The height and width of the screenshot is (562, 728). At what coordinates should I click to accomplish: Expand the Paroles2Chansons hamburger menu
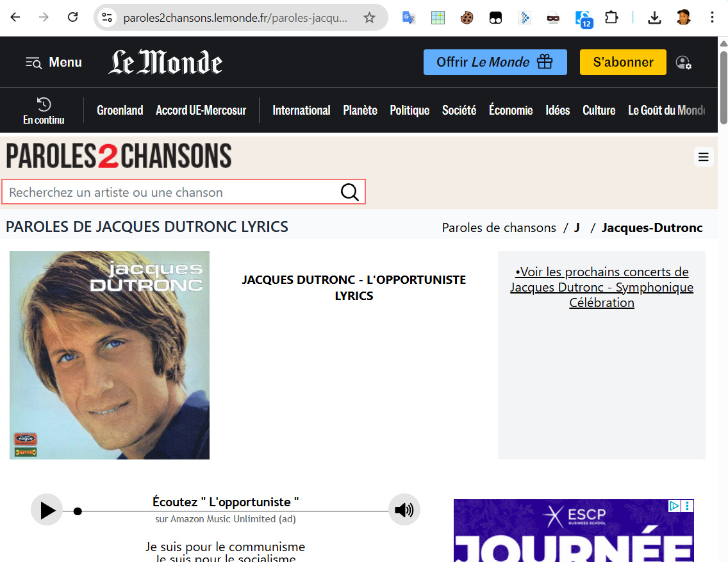[704, 157]
